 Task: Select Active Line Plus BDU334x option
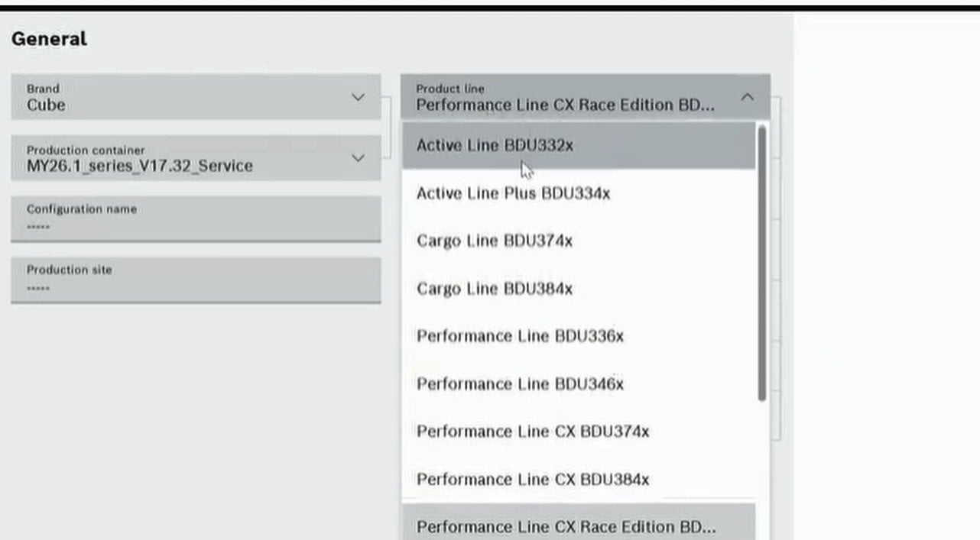pos(579,193)
